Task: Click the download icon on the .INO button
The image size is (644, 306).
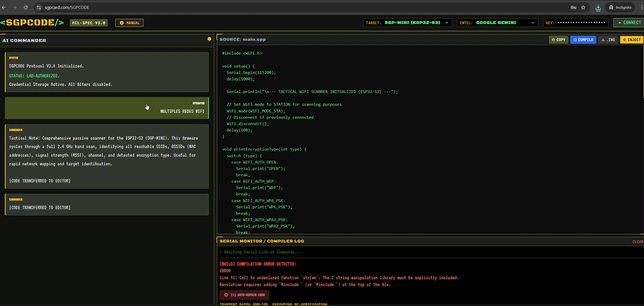Action: 603,40
